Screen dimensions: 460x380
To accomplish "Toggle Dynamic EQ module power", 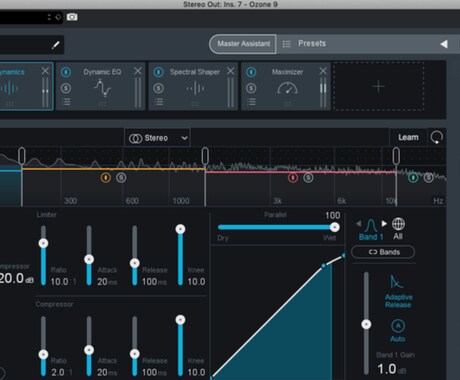I will click(x=66, y=72).
